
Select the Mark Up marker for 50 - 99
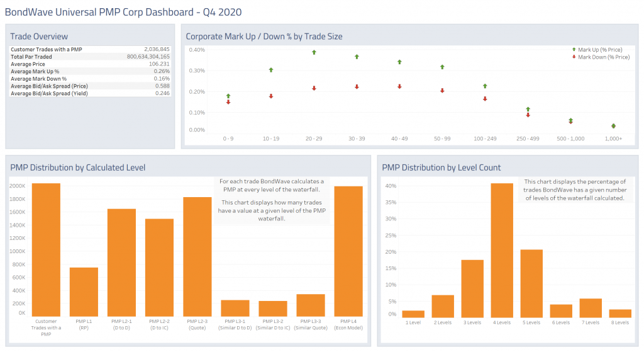[x=442, y=67]
